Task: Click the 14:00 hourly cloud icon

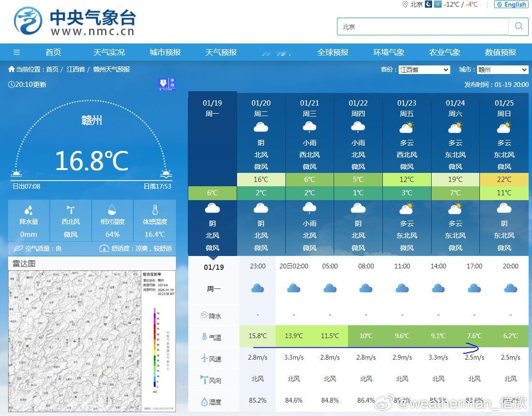Action: pyautogui.click(x=438, y=288)
